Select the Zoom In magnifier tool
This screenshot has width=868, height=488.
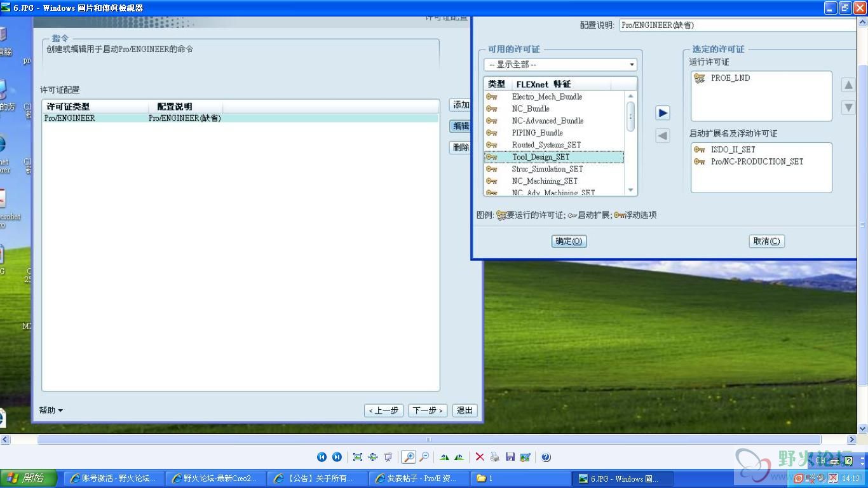(409, 457)
